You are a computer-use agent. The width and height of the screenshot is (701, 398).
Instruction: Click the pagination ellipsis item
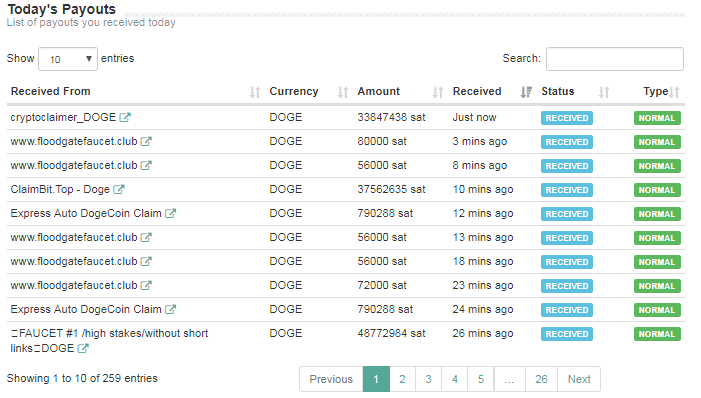510,379
